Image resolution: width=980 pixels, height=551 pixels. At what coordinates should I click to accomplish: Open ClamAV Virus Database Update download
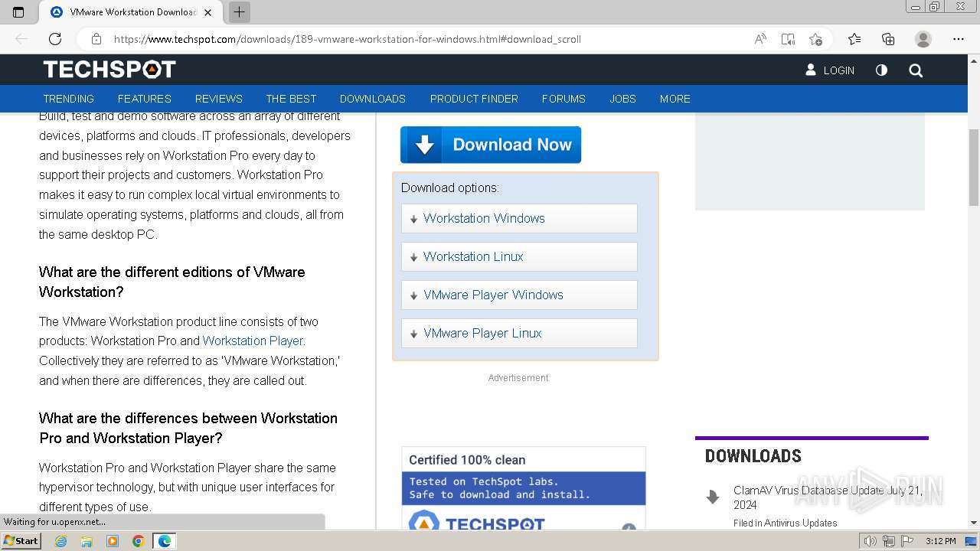(828, 497)
